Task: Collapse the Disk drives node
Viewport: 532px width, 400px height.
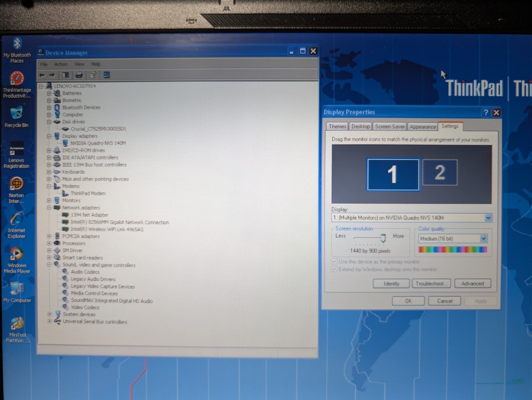Action: (49, 122)
